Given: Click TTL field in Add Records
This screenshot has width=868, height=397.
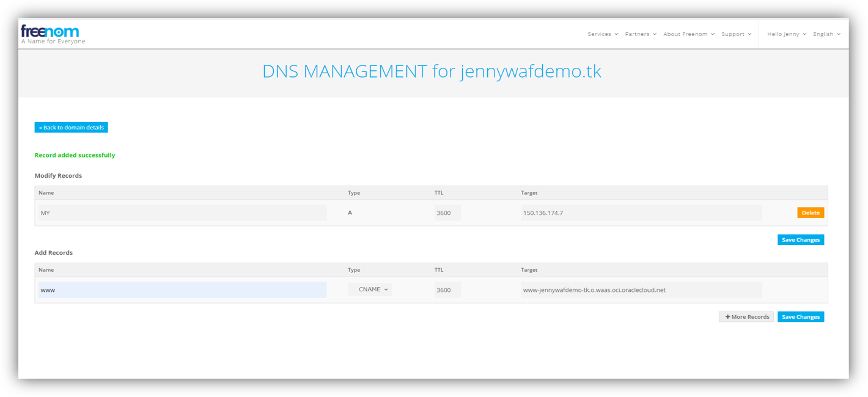Looking at the screenshot, I should (x=447, y=290).
